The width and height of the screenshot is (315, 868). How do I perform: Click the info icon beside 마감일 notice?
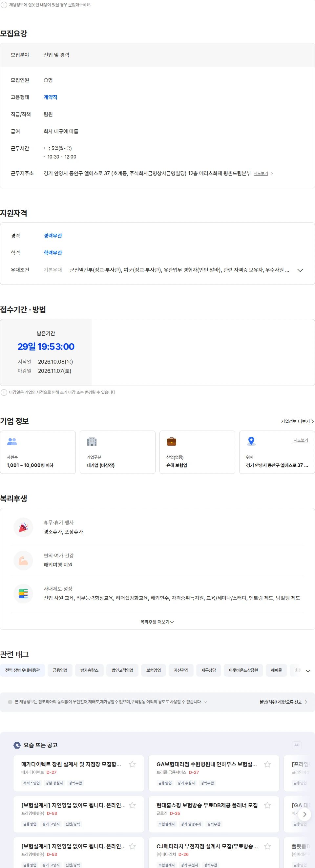coord(4,392)
